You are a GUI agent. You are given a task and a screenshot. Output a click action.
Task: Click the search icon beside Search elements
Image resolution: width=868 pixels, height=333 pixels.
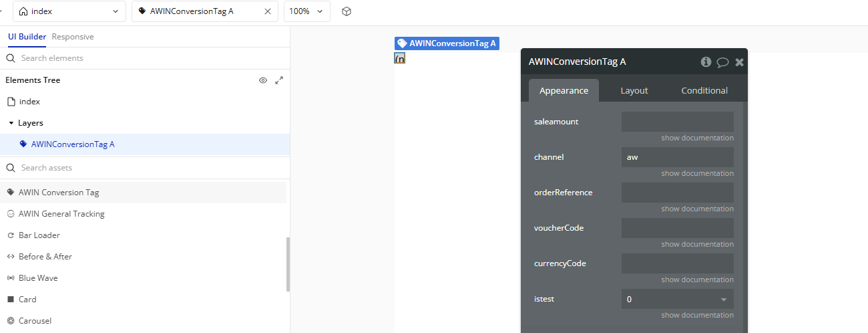coord(11,58)
